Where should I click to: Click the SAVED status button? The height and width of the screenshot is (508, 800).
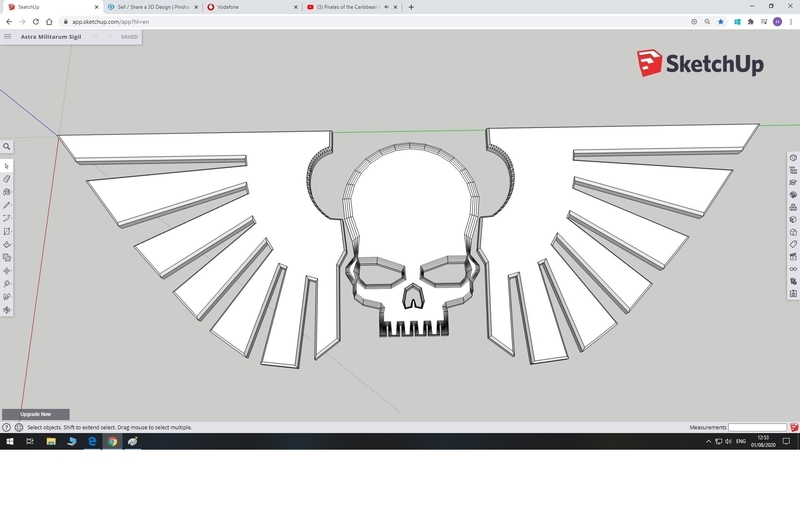tap(129, 37)
